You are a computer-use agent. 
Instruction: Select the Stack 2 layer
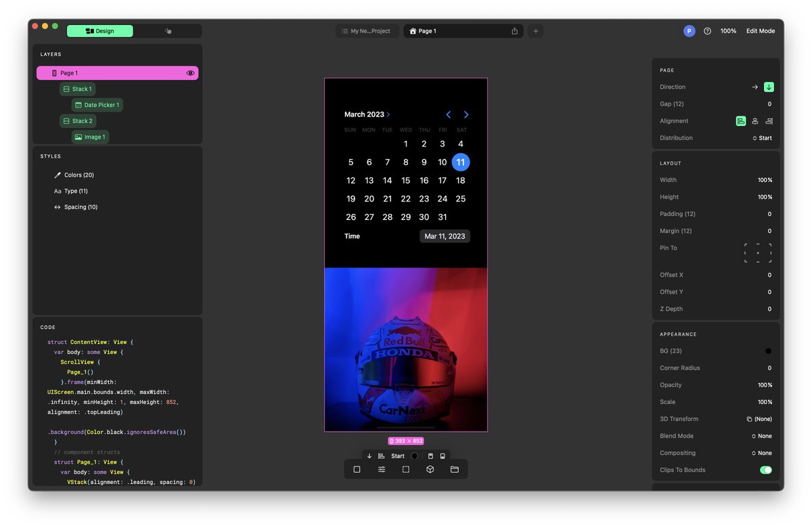pyautogui.click(x=77, y=121)
